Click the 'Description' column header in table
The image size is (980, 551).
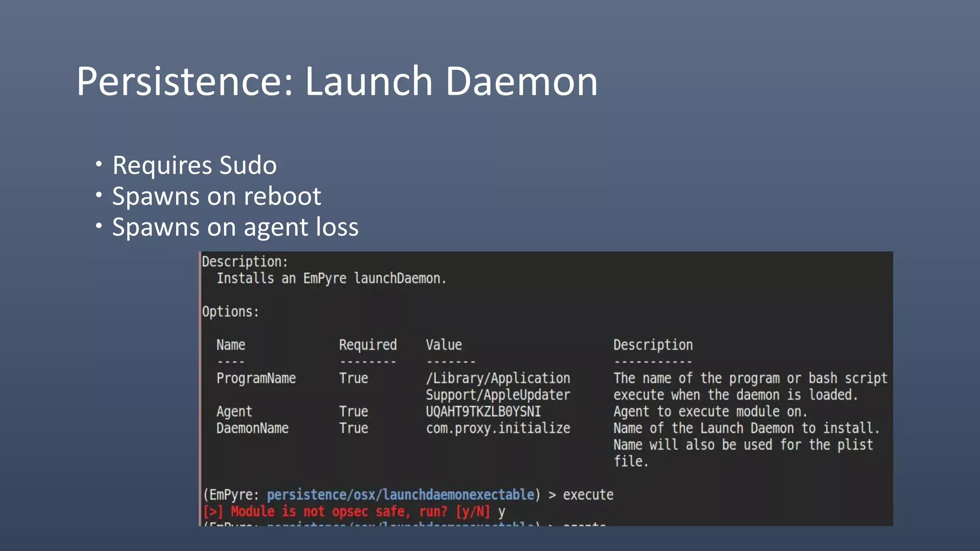coord(653,345)
